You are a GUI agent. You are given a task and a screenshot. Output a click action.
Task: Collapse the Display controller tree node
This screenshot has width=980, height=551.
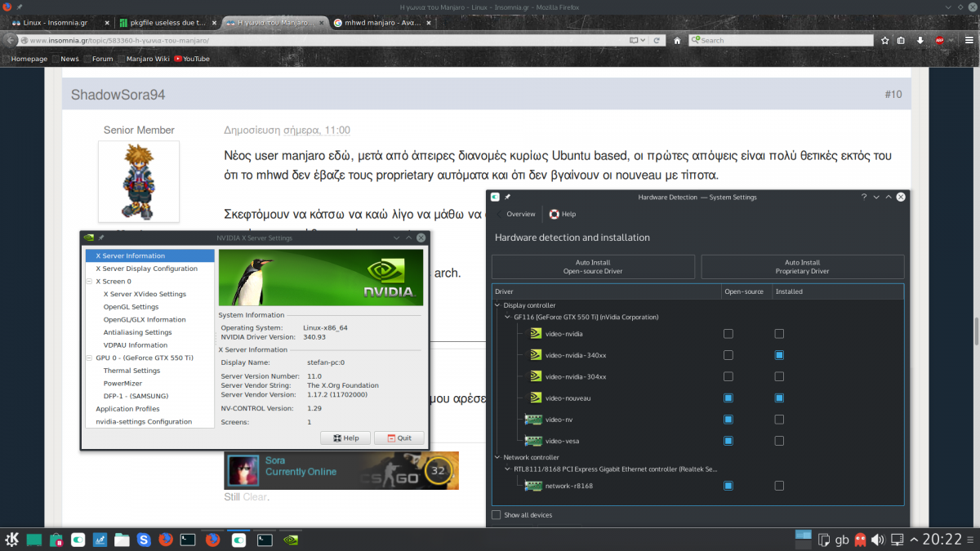click(498, 305)
